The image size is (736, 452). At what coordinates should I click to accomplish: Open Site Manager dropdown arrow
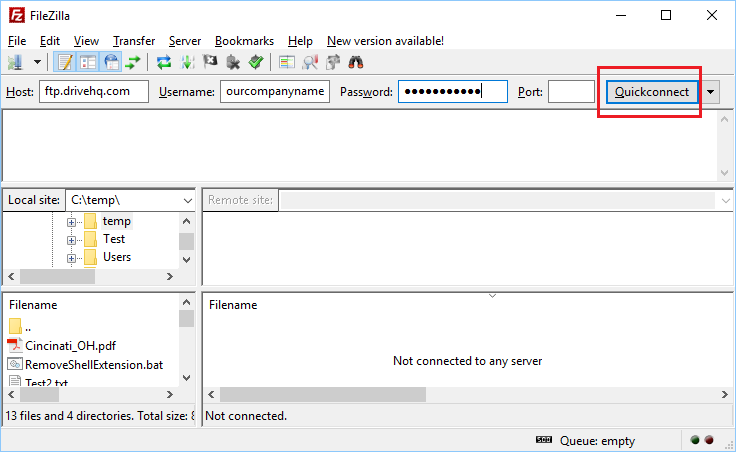pyautogui.click(x=38, y=62)
